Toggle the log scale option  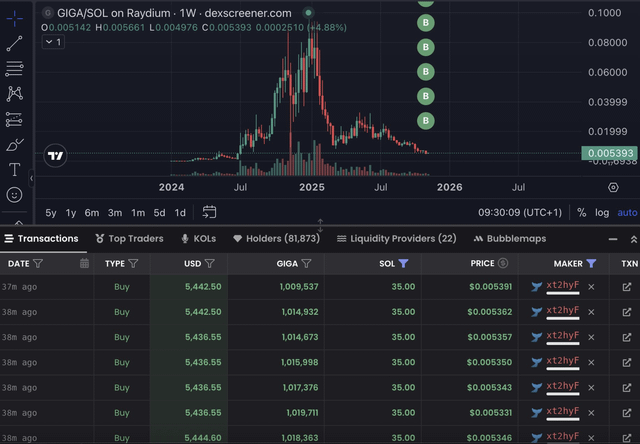602,212
